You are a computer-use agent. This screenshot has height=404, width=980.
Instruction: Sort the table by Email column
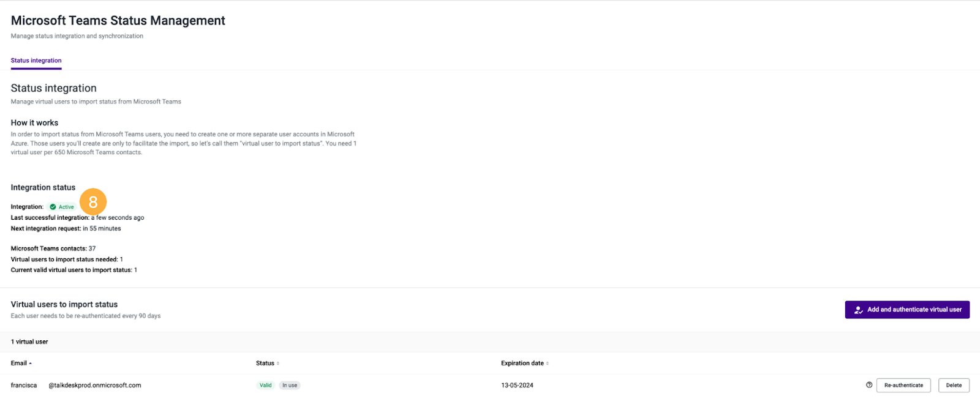point(21,364)
